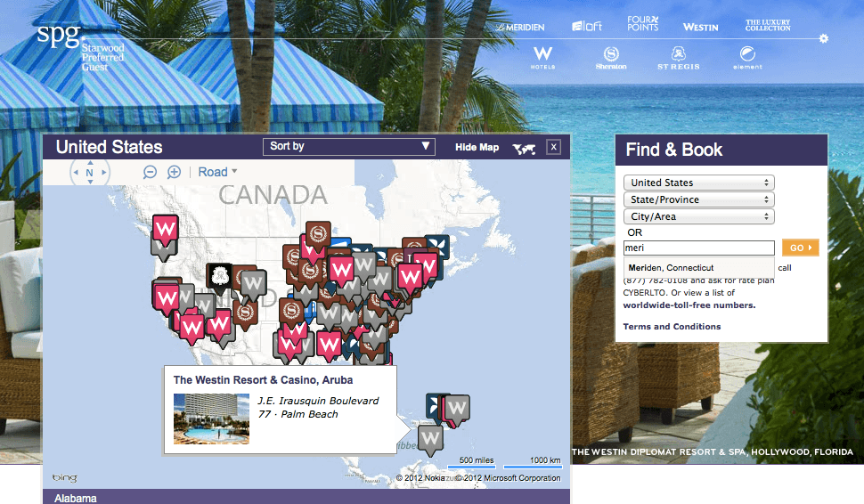Select the pink W pin in Pacific Northwest

(166, 231)
